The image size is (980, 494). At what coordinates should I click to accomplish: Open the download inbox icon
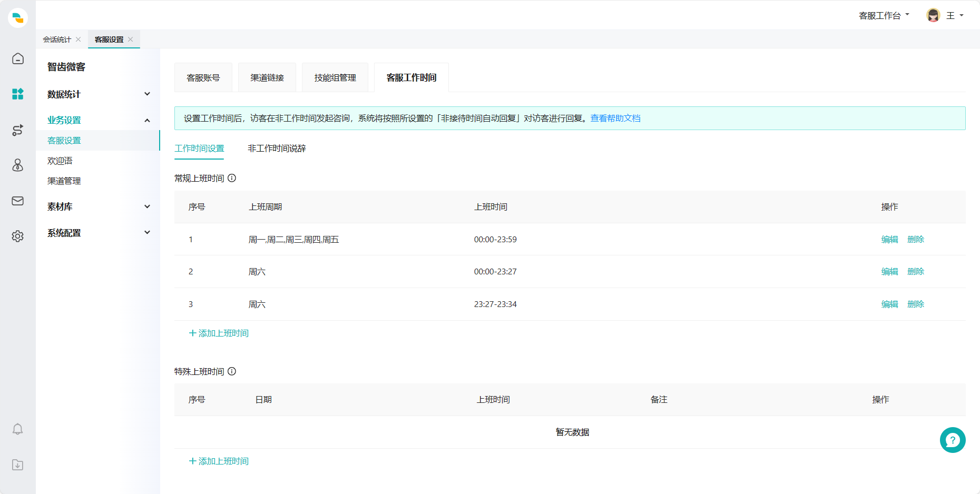pos(18,465)
